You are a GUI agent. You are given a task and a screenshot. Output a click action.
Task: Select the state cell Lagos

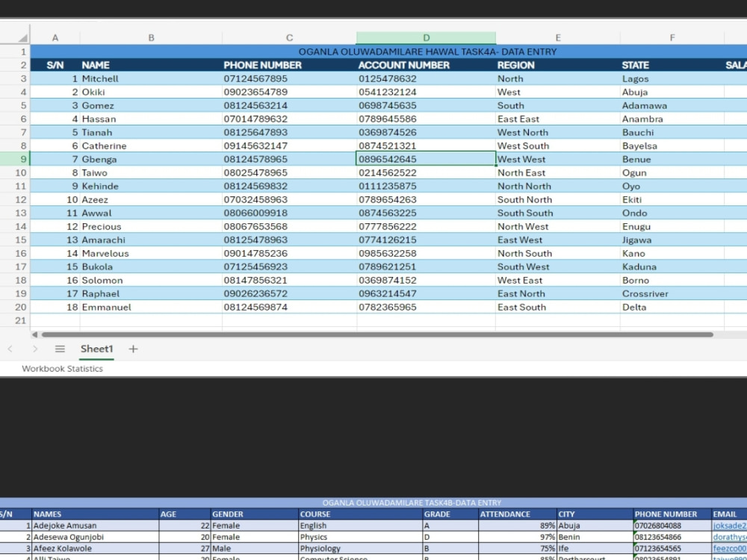pos(672,78)
